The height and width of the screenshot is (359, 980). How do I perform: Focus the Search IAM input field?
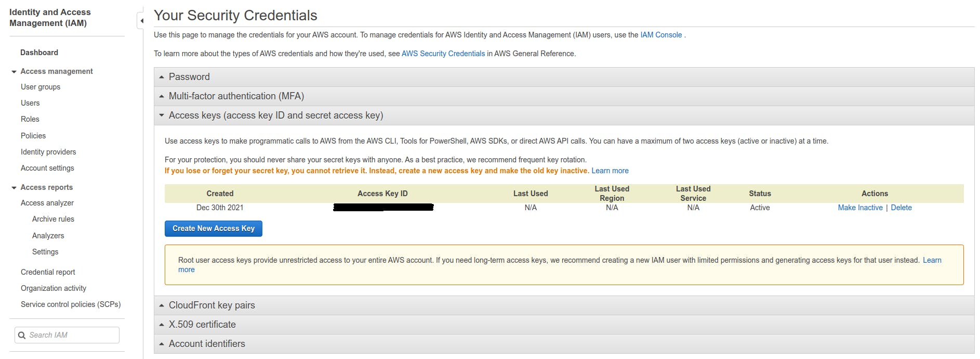click(x=73, y=335)
